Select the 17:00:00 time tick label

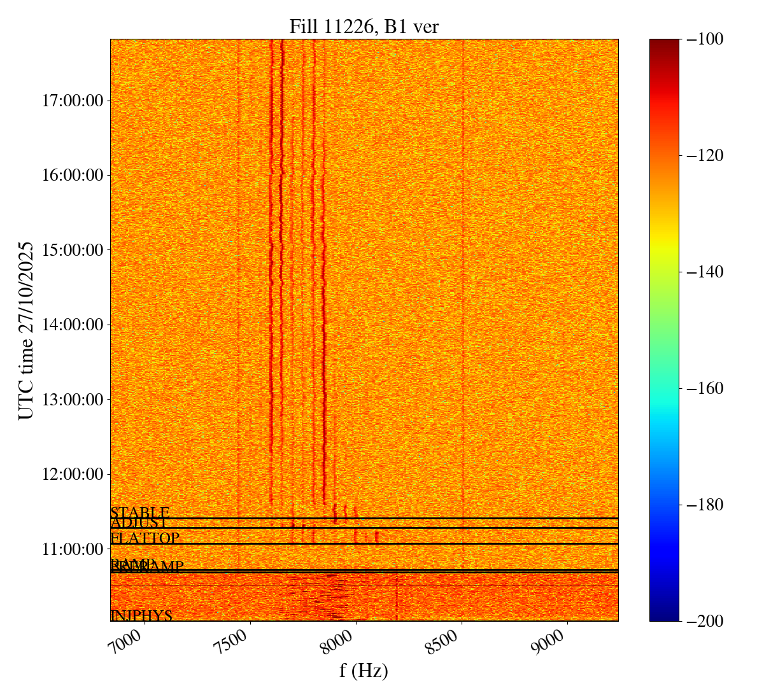point(73,101)
